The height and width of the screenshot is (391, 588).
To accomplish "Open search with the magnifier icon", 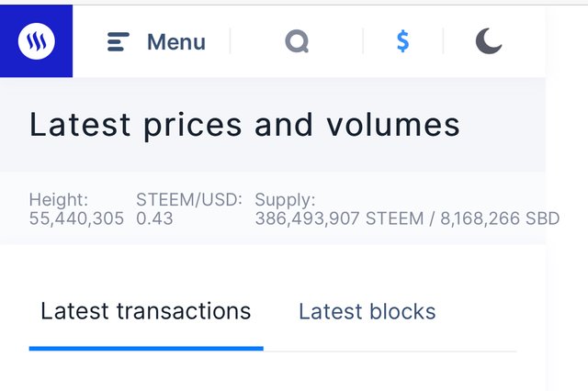I will (x=297, y=41).
